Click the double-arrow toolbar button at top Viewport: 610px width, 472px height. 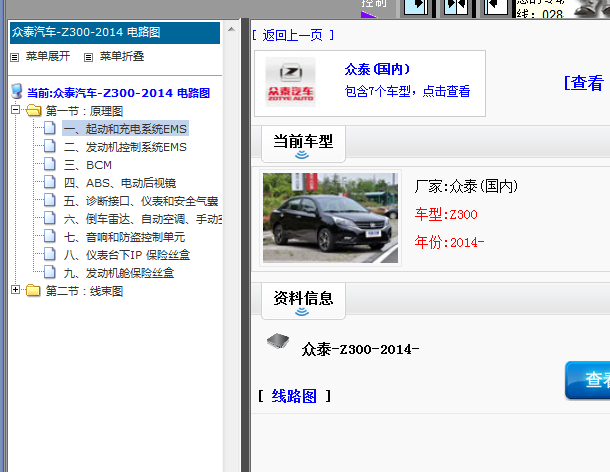pos(456,7)
